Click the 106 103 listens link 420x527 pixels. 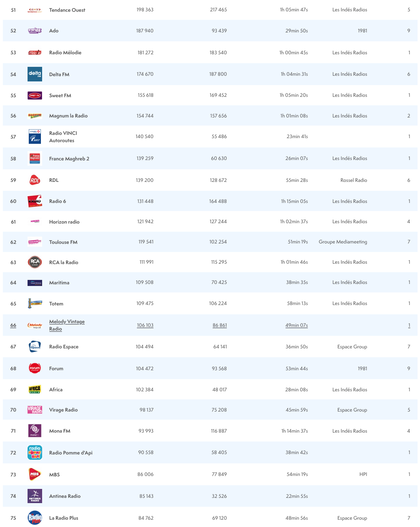click(x=145, y=325)
